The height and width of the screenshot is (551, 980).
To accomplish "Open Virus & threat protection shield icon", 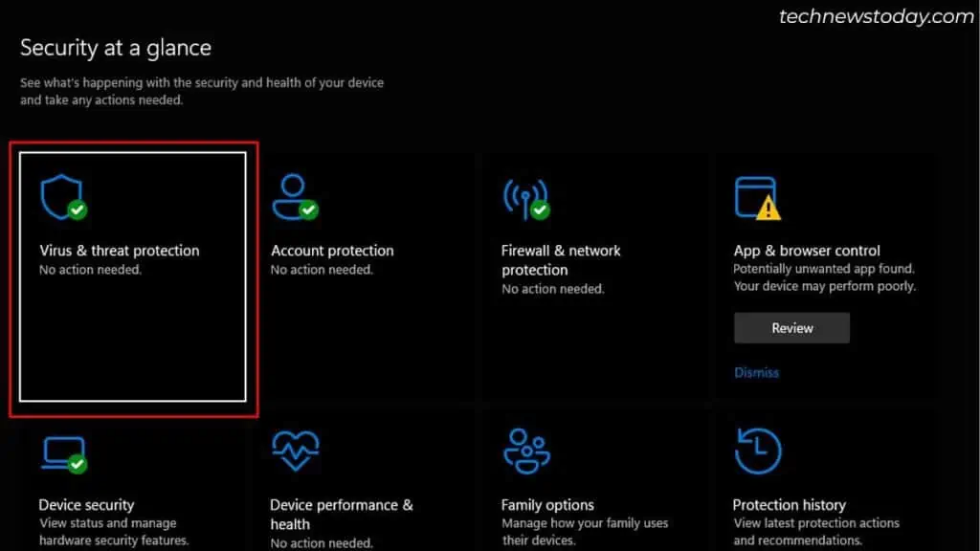I will [x=61, y=195].
